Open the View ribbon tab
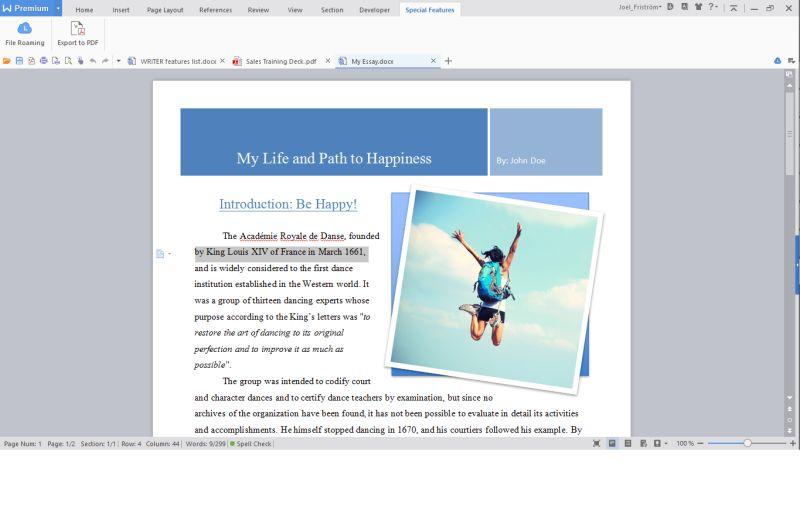This screenshot has width=800, height=527. (x=295, y=10)
